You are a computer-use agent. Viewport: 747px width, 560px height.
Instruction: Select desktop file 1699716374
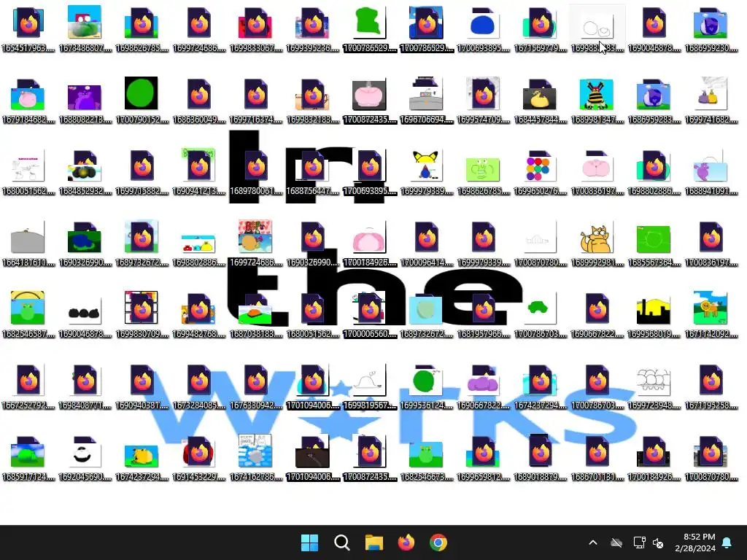(x=256, y=101)
